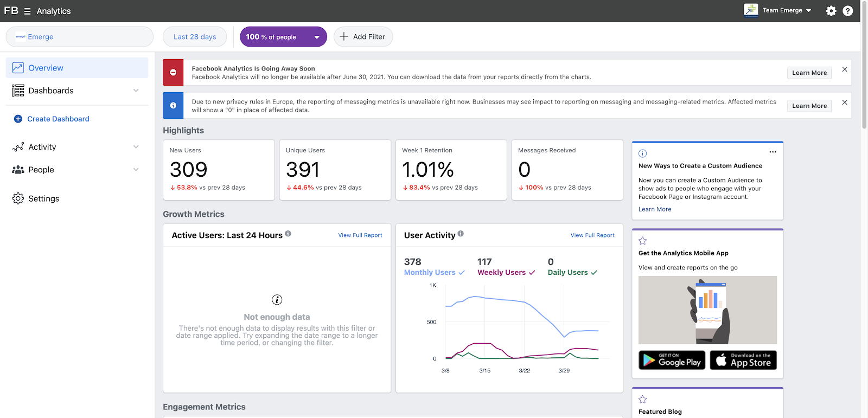Click the Settings gear icon in sidebar
The image size is (868, 418).
pos(18,198)
